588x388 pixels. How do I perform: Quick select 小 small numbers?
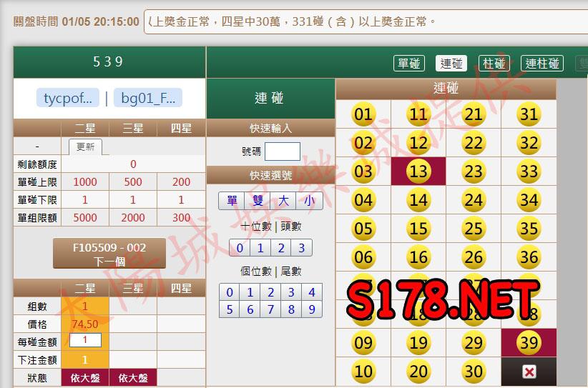[309, 201]
